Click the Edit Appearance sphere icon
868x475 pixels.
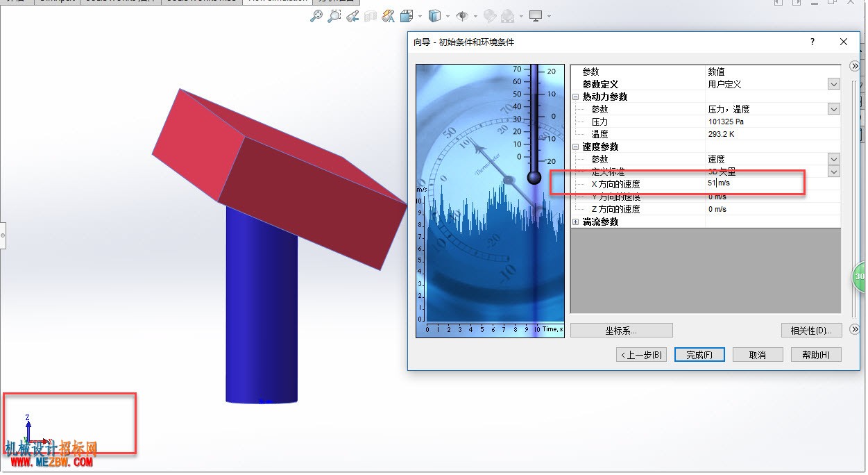490,15
